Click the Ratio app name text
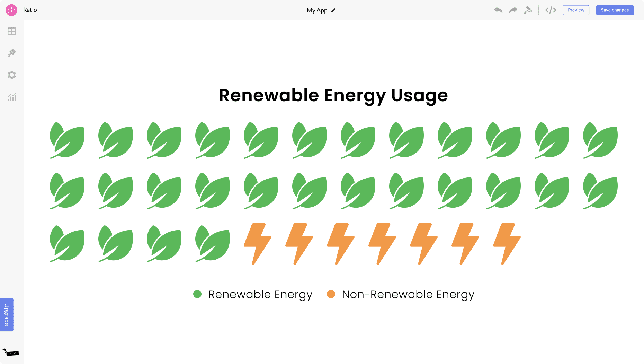The height and width of the screenshot is (364, 644). tap(30, 10)
